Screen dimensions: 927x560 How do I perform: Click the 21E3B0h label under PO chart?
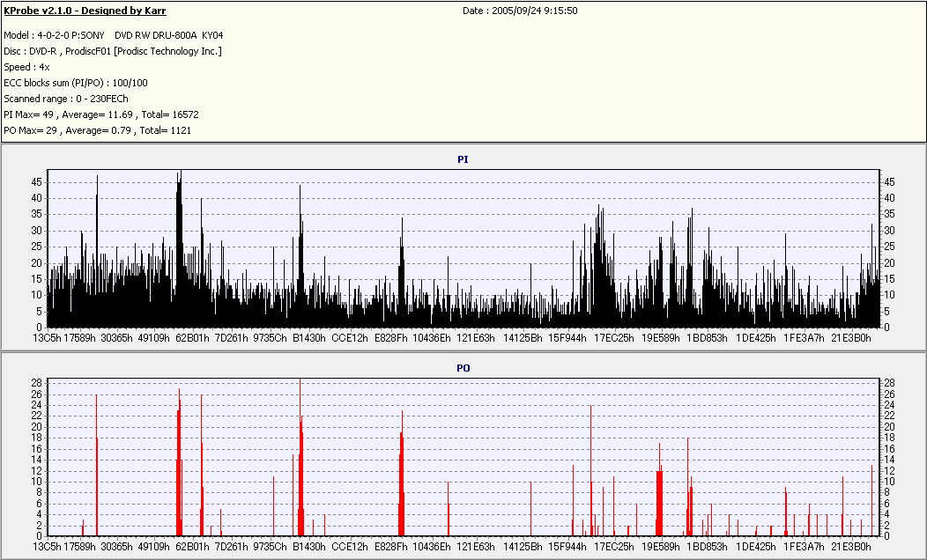pyautogui.click(x=851, y=547)
